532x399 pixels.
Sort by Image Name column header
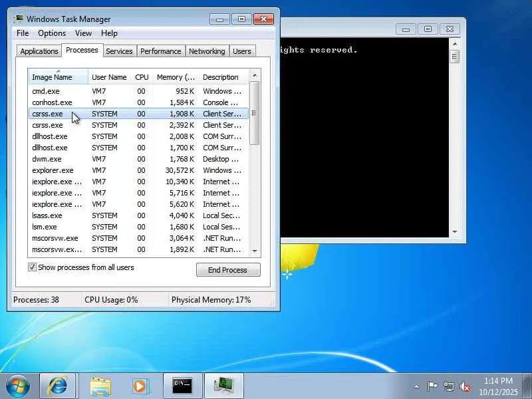tap(59, 77)
